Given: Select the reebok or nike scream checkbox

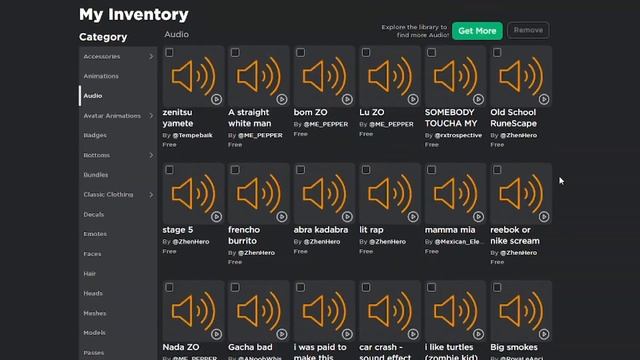Looking at the screenshot, I should [497, 170].
